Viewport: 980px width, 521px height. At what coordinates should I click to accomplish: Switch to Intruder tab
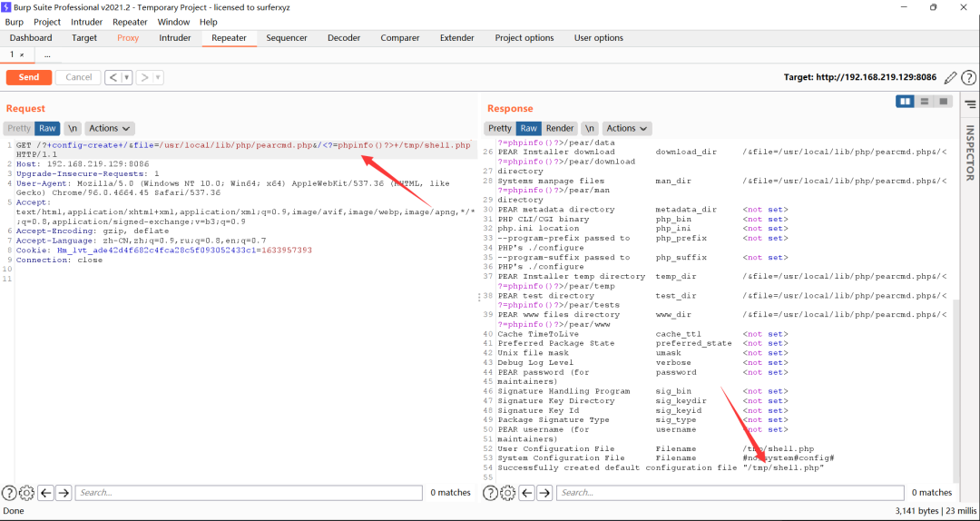[x=175, y=37]
